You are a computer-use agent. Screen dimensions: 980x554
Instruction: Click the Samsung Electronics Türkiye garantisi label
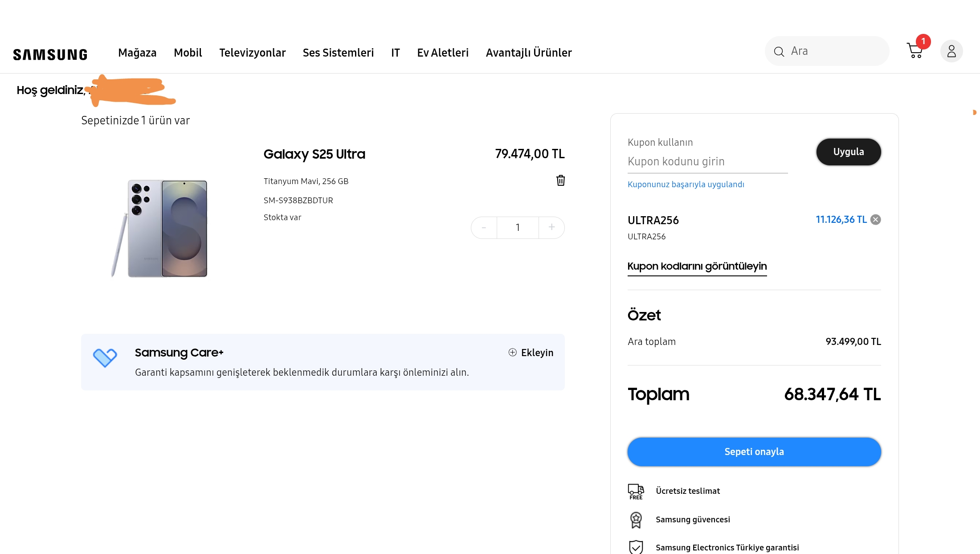pyautogui.click(x=727, y=548)
